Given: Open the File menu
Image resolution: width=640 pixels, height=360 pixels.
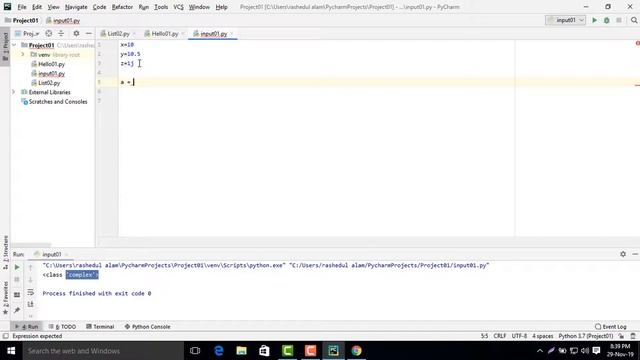Looking at the screenshot, I should [22, 7].
